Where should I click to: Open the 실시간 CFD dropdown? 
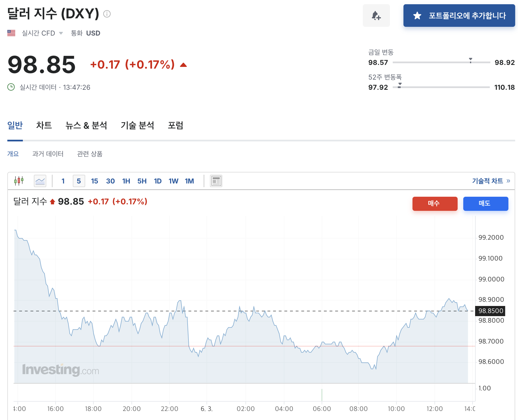point(42,33)
